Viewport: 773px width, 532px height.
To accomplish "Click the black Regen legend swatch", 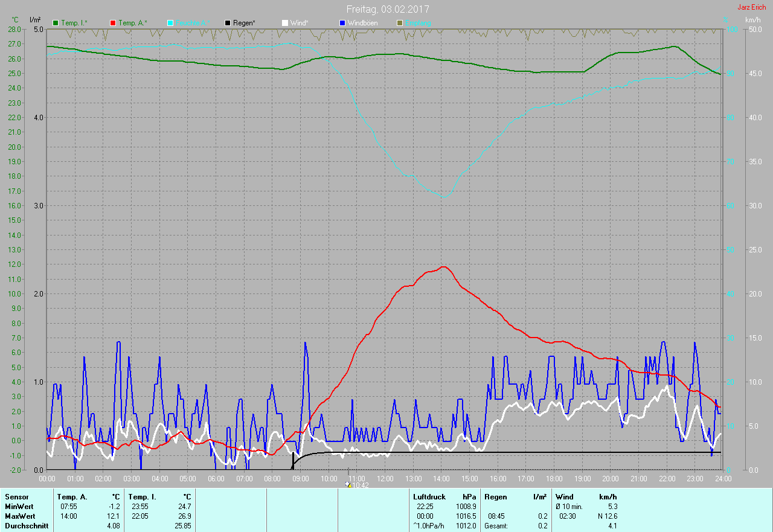I will tap(228, 23).
